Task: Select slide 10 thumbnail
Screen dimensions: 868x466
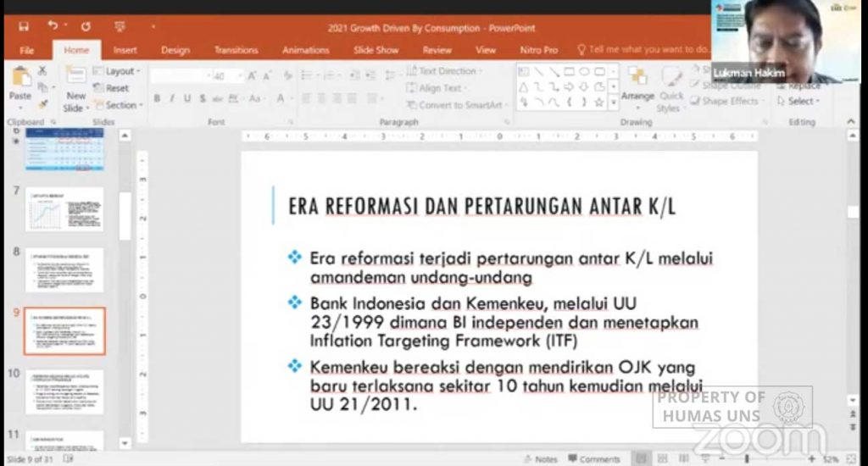Action: coord(64,391)
